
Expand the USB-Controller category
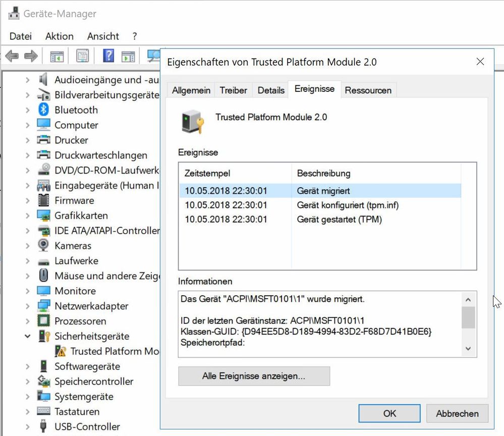coord(28,427)
